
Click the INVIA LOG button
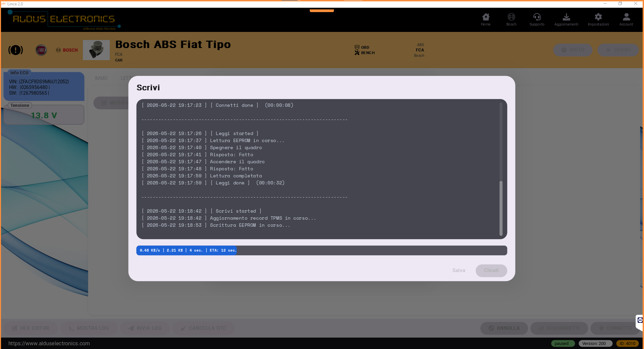[x=145, y=328]
